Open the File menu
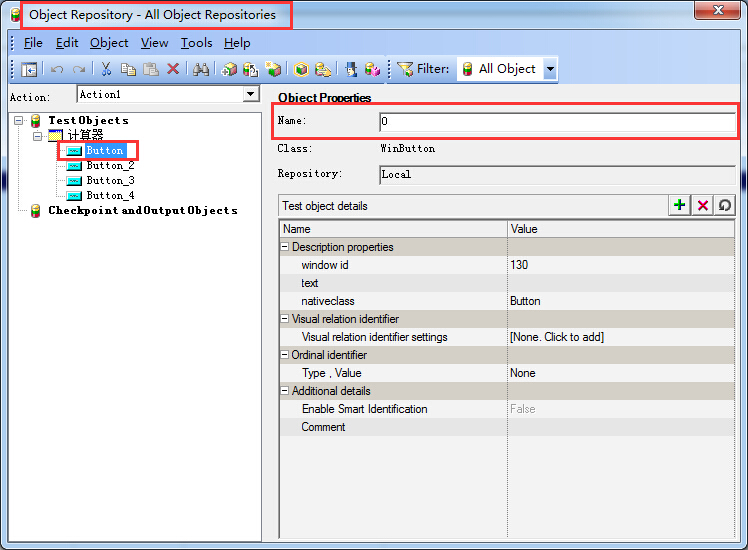The image size is (748, 550). point(33,43)
